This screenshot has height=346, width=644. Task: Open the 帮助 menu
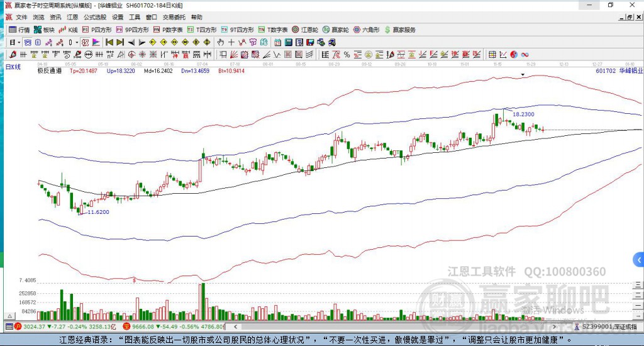coord(197,17)
